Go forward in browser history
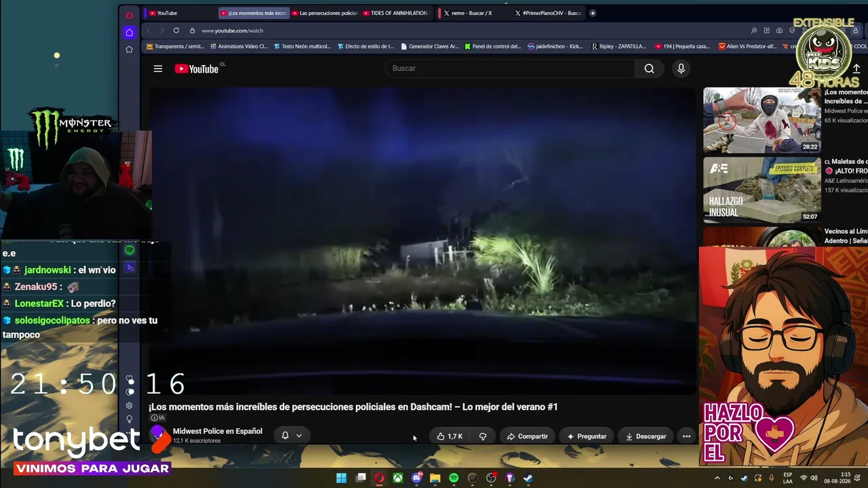The image size is (868, 488). [161, 30]
